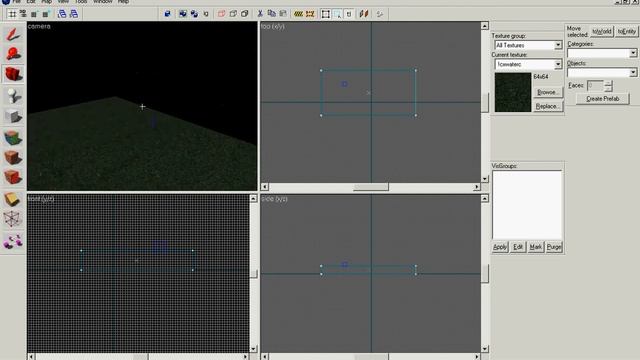The image size is (640, 360).
Task: Toggle the auto-selection icon
Action: click(337, 14)
